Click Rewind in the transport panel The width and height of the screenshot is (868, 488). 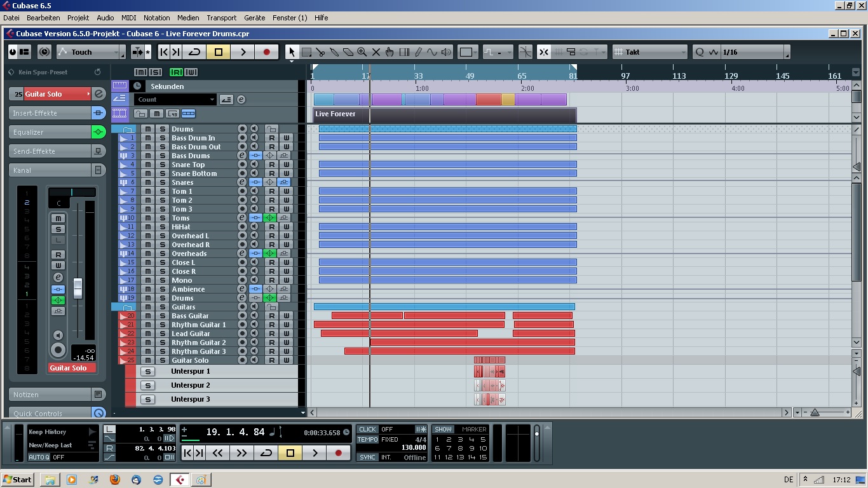pos(217,453)
